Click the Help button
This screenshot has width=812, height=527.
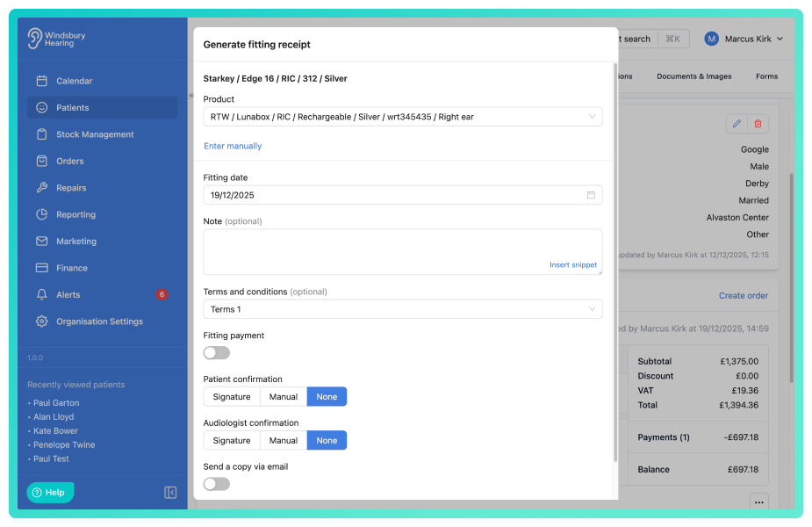coord(50,492)
